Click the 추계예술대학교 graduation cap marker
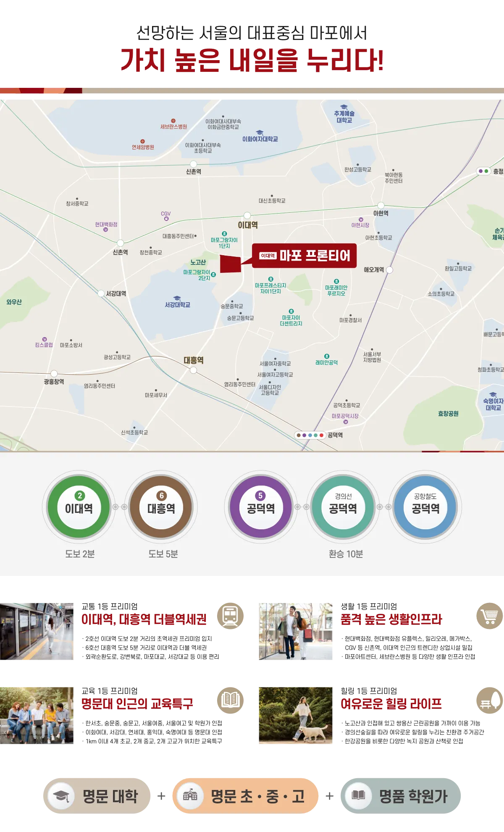 344,107
